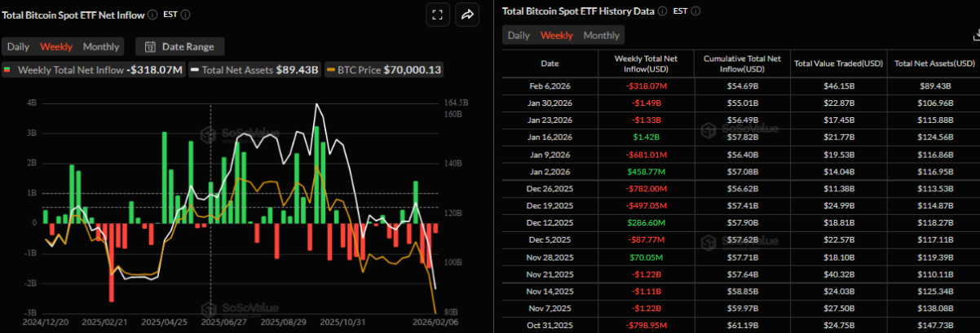Screen dimensions: 980x333
Task: Click the calendar icon in Date Range
Action: coord(150,46)
